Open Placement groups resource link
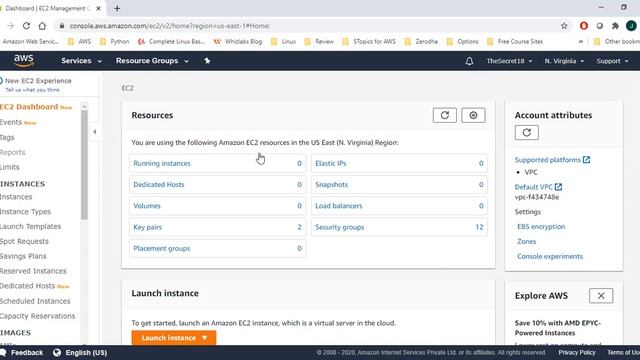The height and width of the screenshot is (360, 640). 162,248
